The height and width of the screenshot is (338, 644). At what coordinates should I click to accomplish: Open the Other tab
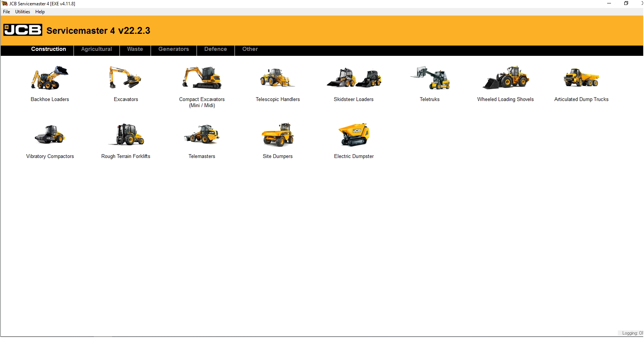(250, 49)
